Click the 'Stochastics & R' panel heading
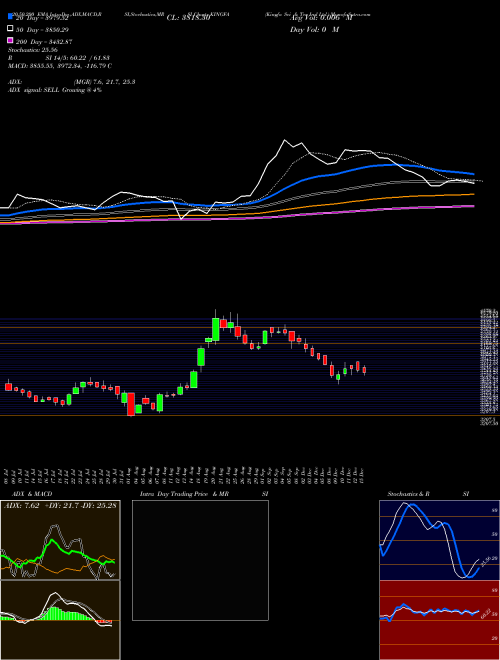 click(x=408, y=494)
